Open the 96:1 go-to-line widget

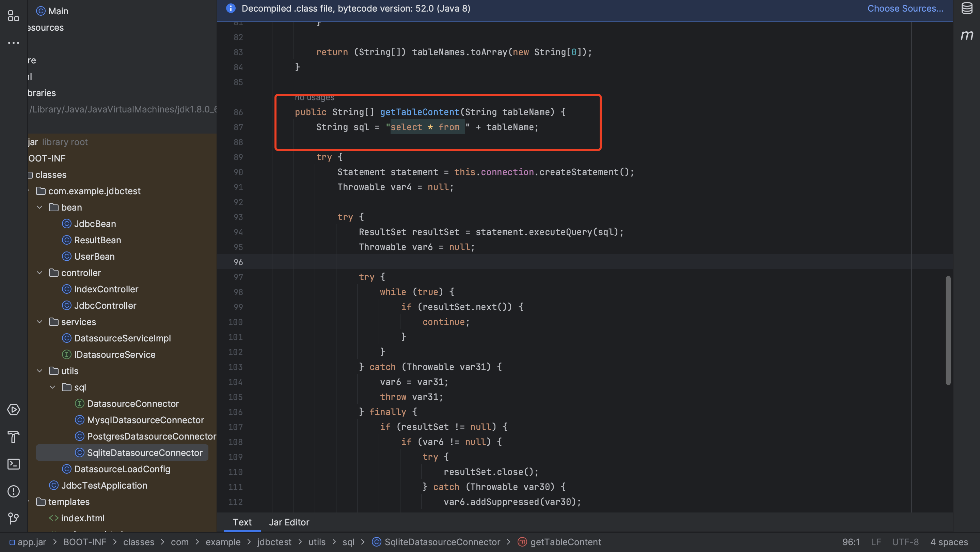click(851, 542)
